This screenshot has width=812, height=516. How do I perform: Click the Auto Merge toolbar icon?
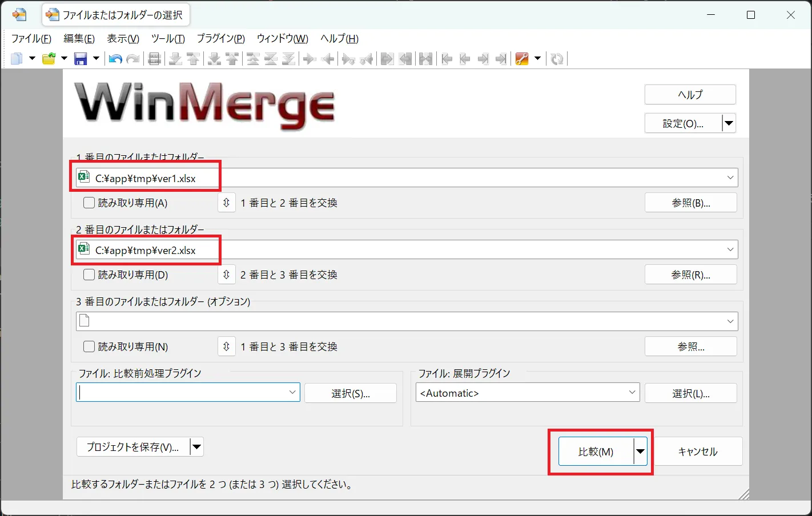click(x=426, y=58)
